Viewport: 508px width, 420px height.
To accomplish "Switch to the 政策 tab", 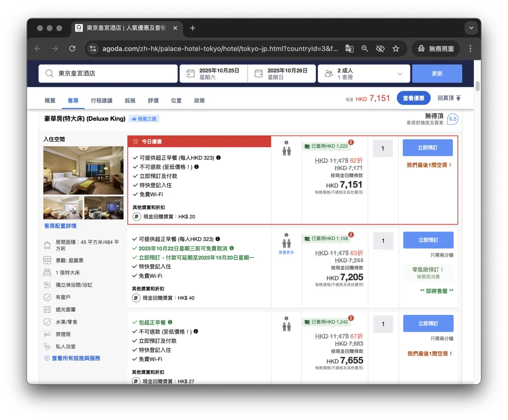I will [199, 100].
